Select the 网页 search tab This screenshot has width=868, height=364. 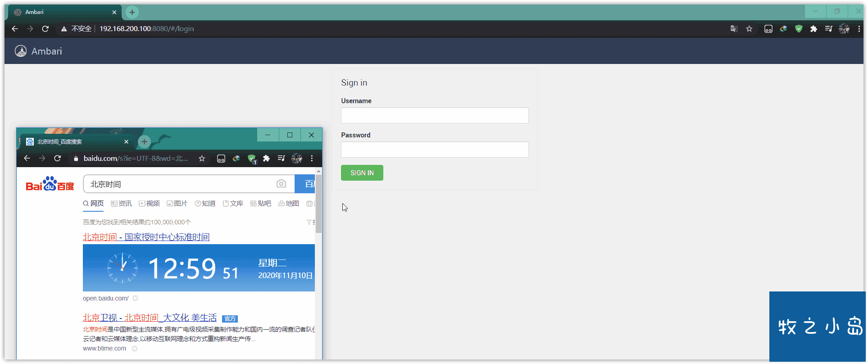point(93,204)
